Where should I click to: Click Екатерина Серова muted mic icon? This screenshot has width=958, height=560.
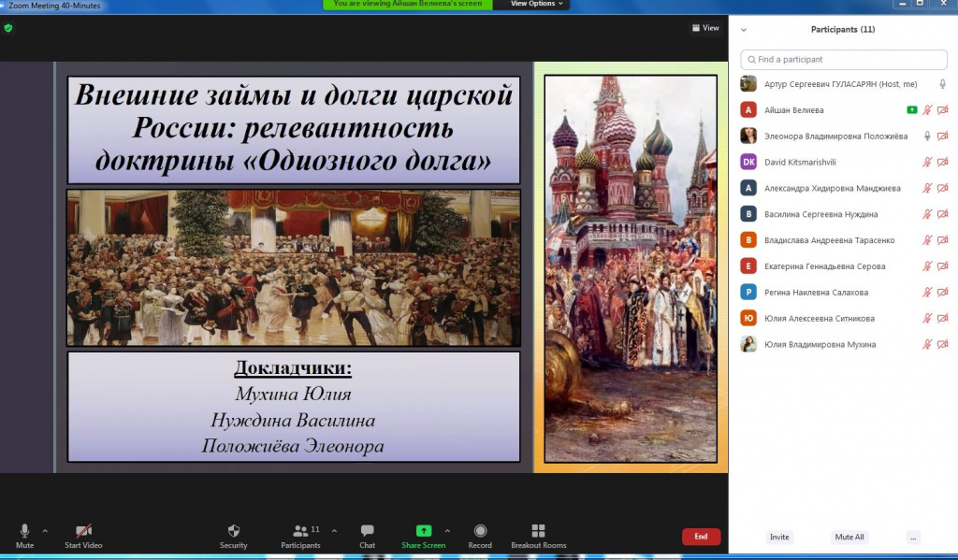point(927,266)
